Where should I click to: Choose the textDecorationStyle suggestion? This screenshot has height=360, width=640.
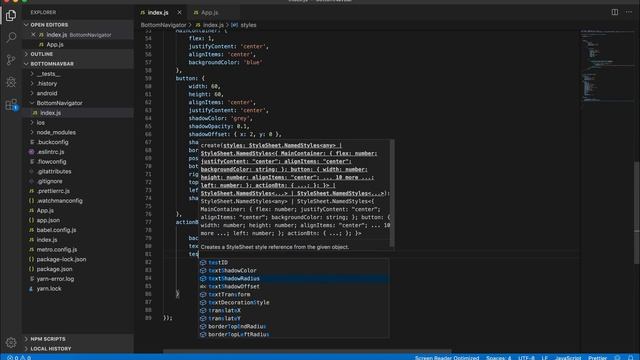coord(294,302)
